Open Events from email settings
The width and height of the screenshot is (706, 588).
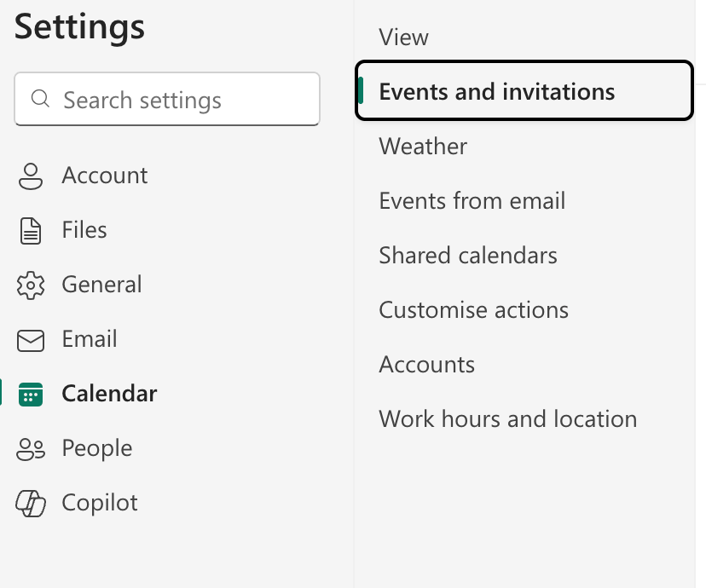click(x=472, y=200)
